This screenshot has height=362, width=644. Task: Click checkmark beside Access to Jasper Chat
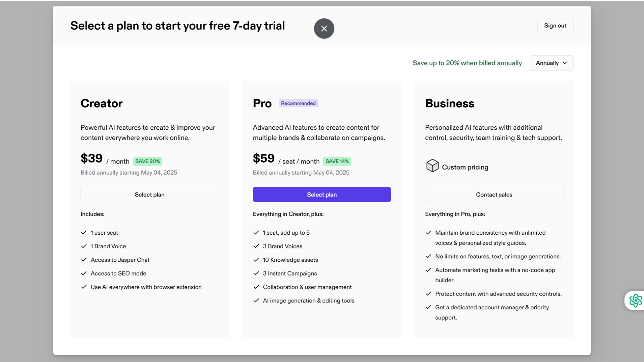pyautogui.click(x=84, y=260)
